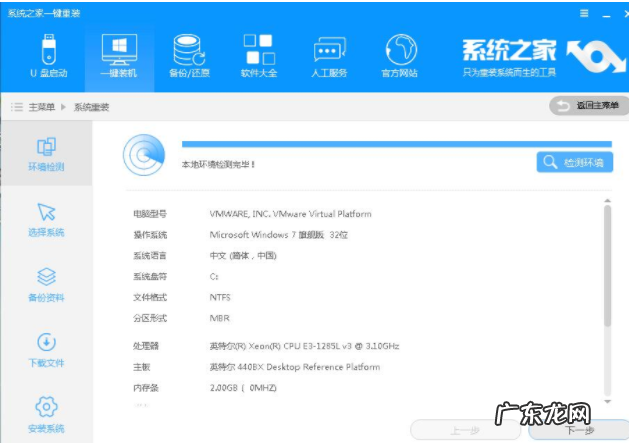Open the 软件大全 software collection

tap(259, 56)
